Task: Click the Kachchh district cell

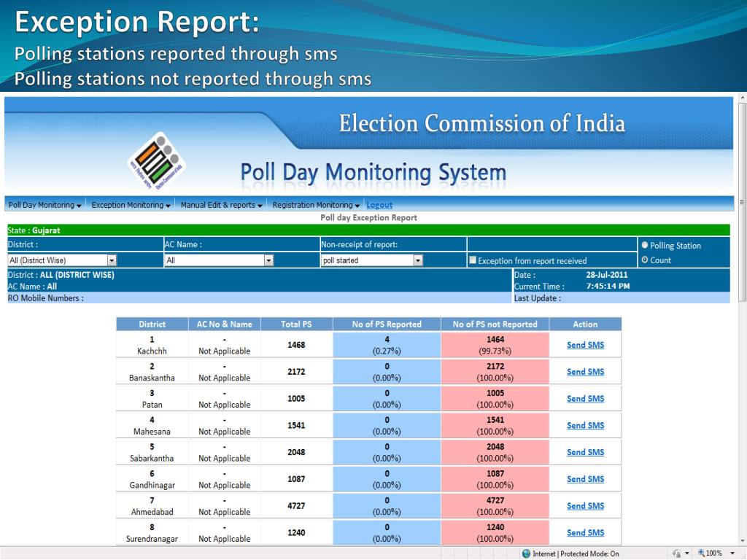Action: pos(152,345)
